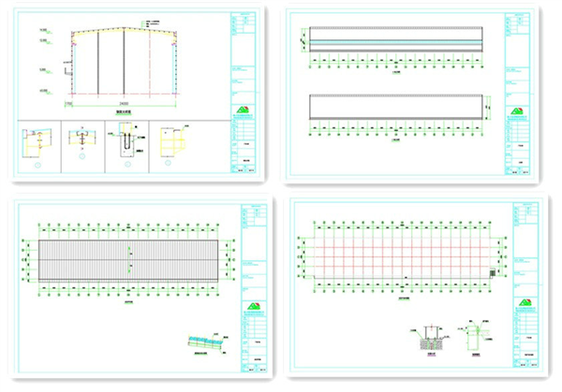This screenshot has height=392, width=562.
Task: Click the company logo in the frame-section sheet title block
Action: (243, 109)
